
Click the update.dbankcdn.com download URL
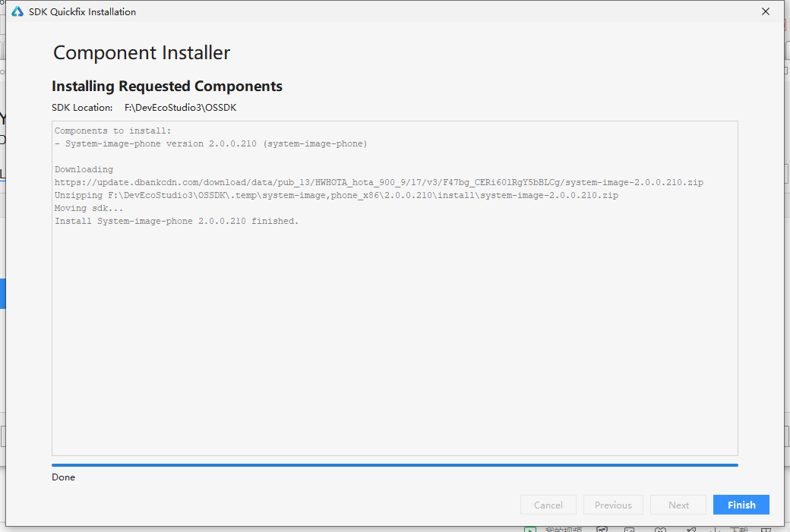pyautogui.click(x=379, y=182)
